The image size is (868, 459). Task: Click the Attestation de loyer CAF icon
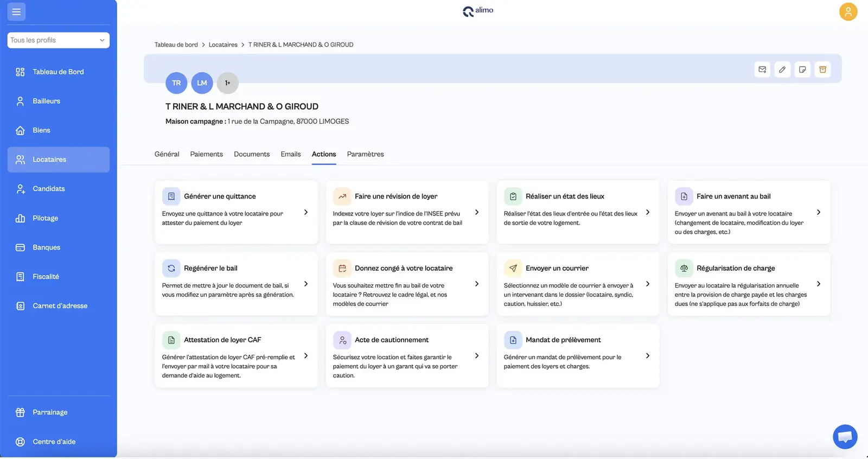(171, 340)
